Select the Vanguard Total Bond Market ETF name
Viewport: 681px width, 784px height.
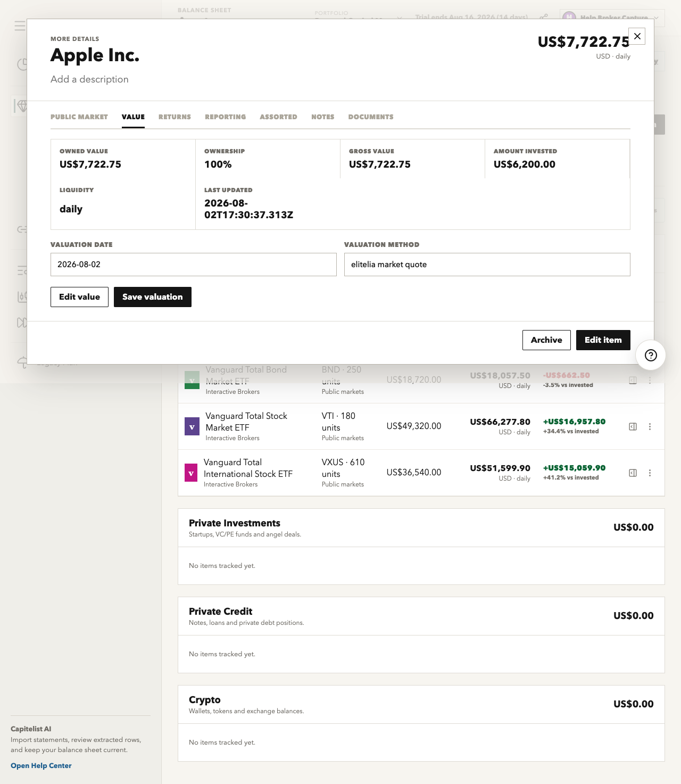point(246,375)
